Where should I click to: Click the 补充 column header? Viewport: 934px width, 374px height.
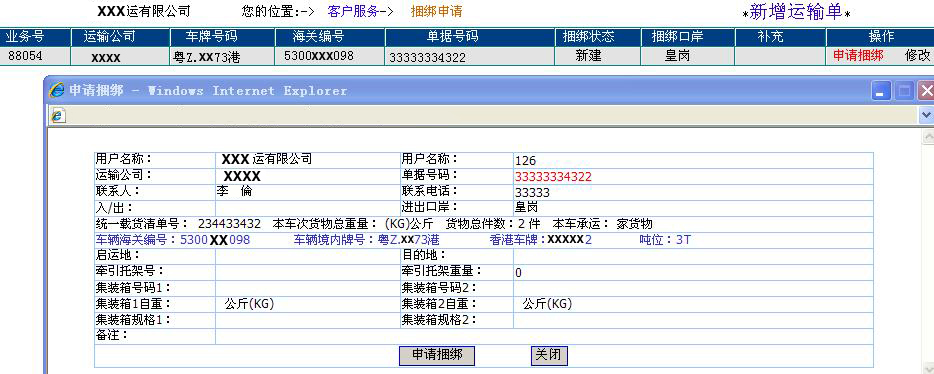coord(780,37)
